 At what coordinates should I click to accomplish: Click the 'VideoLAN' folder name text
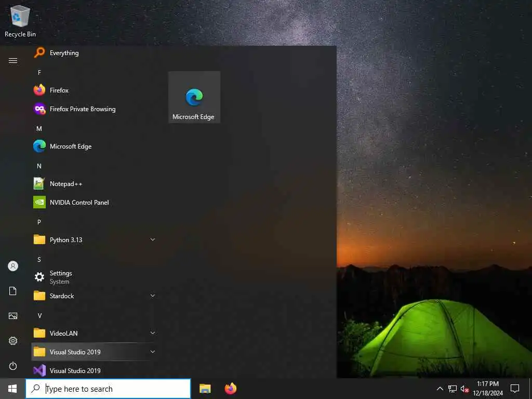click(63, 333)
